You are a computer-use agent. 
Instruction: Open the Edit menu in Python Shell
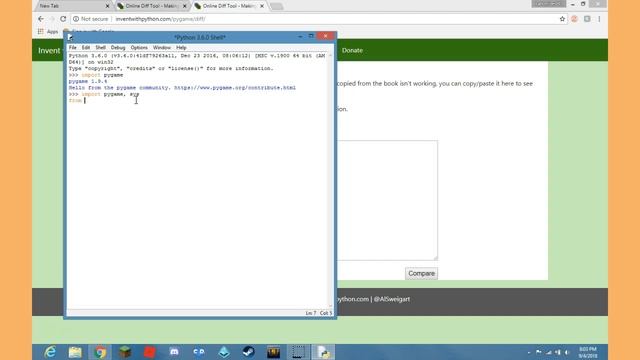pos(85,48)
